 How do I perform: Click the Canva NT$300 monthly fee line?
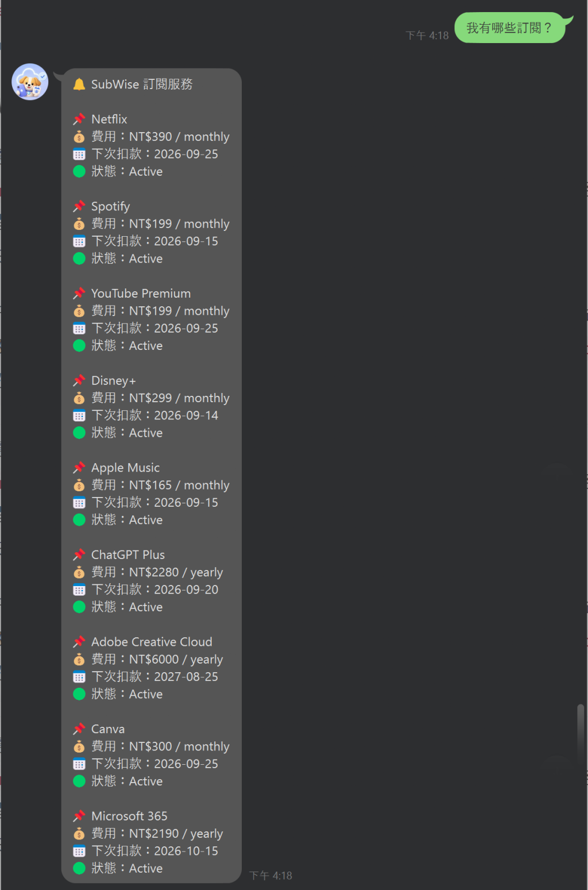(160, 746)
